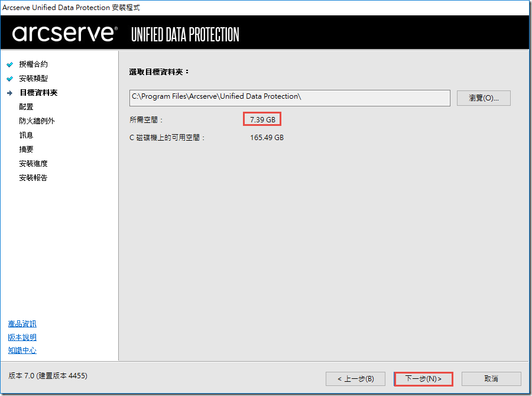Screen dimensions: 532x396
Task: Open the 產品資訊 link
Action: [22, 324]
